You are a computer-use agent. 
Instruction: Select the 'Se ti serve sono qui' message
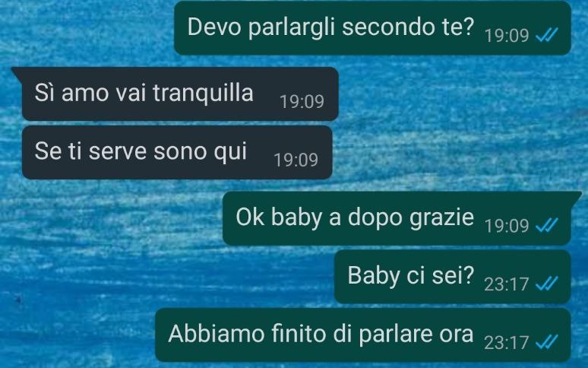(177, 152)
